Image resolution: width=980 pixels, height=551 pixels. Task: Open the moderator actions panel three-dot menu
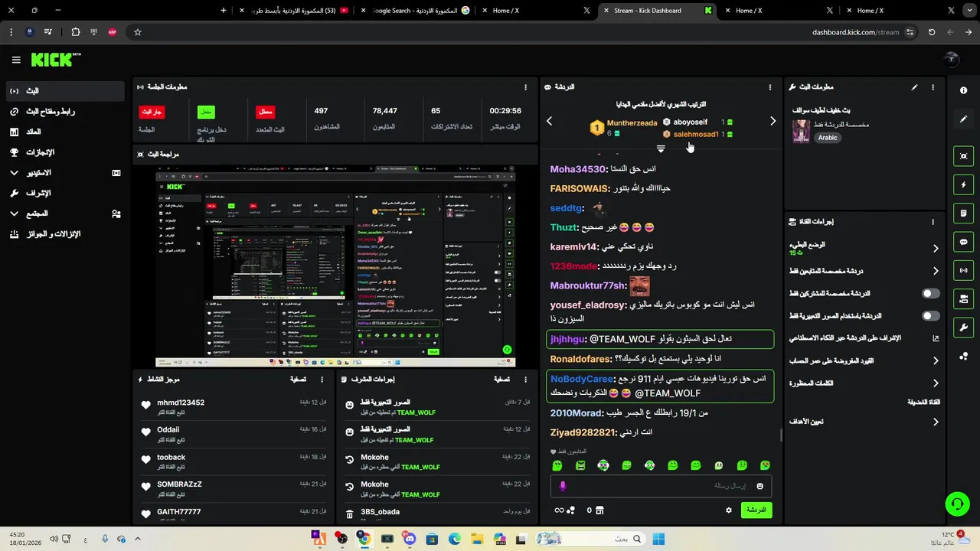click(525, 379)
